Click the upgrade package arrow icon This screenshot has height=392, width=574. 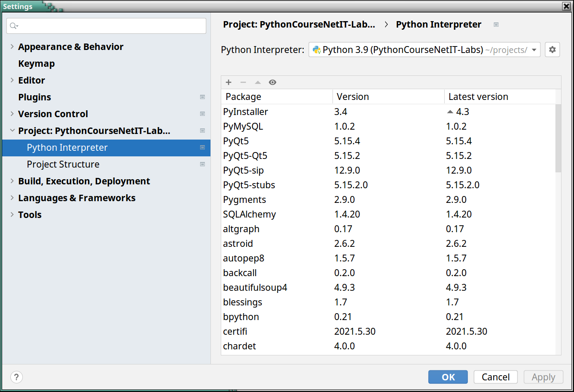coord(258,82)
